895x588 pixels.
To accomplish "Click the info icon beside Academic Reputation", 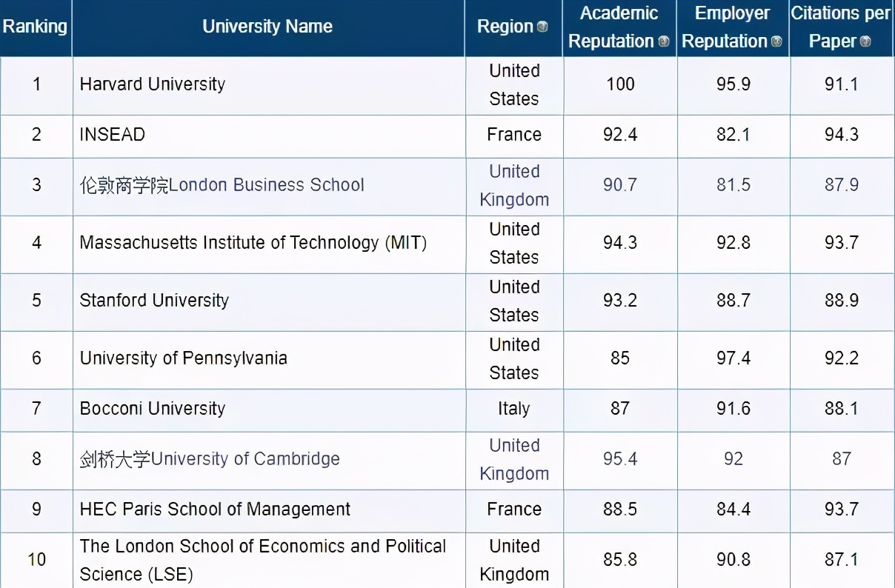I will coord(664,41).
